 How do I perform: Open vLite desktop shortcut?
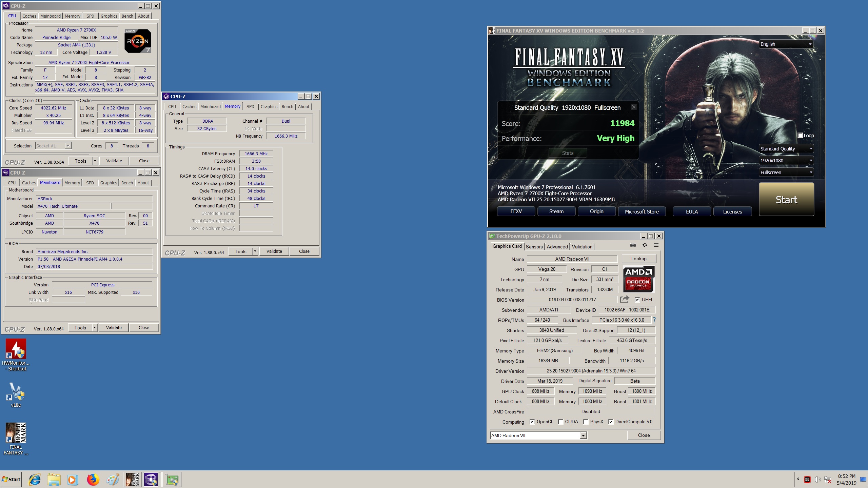16,395
